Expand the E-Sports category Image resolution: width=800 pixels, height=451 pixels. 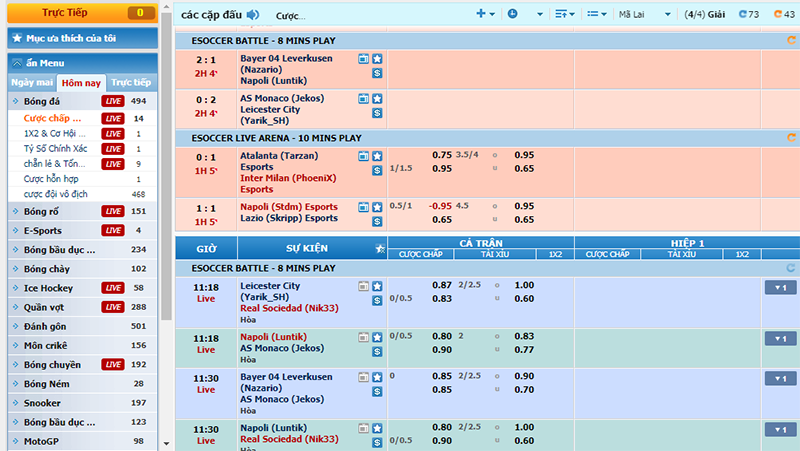click(82, 231)
